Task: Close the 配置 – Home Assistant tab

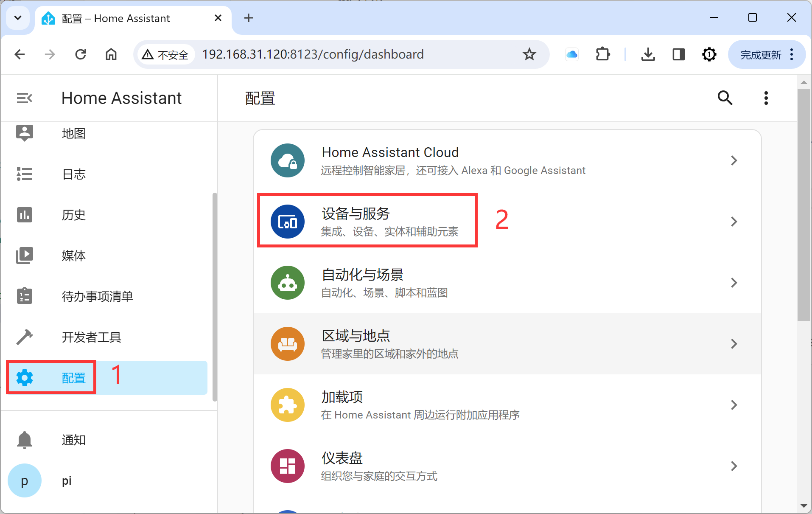Action: tap(218, 18)
